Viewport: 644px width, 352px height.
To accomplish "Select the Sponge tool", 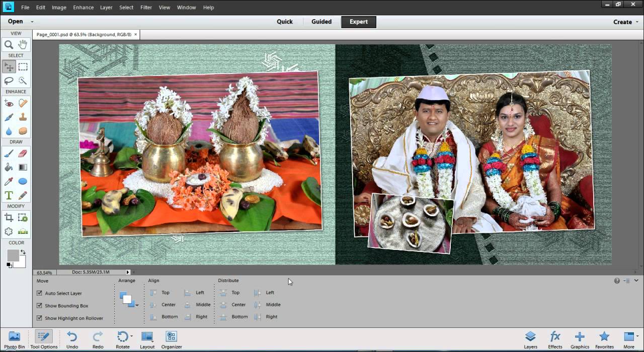I will point(23,131).
